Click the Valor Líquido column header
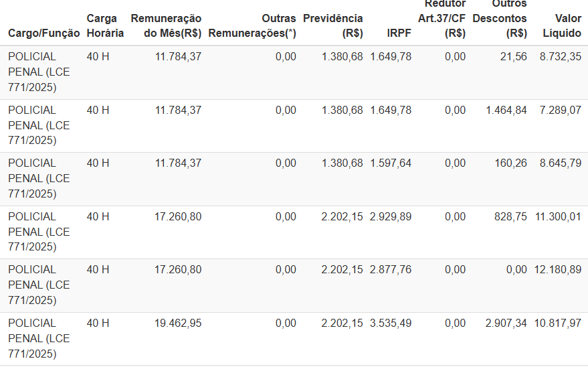This screenshot has width=588, height=367. (x=563, y=25)
